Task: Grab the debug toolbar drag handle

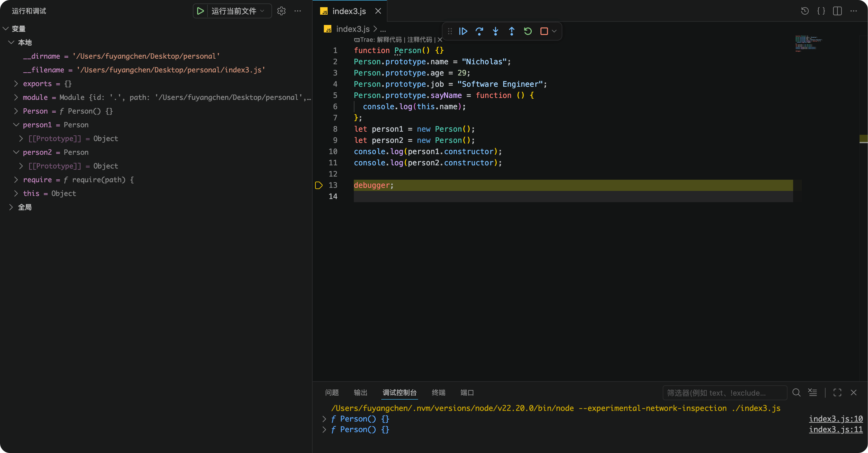Action: pyautogui.click(x=450, y=31)
